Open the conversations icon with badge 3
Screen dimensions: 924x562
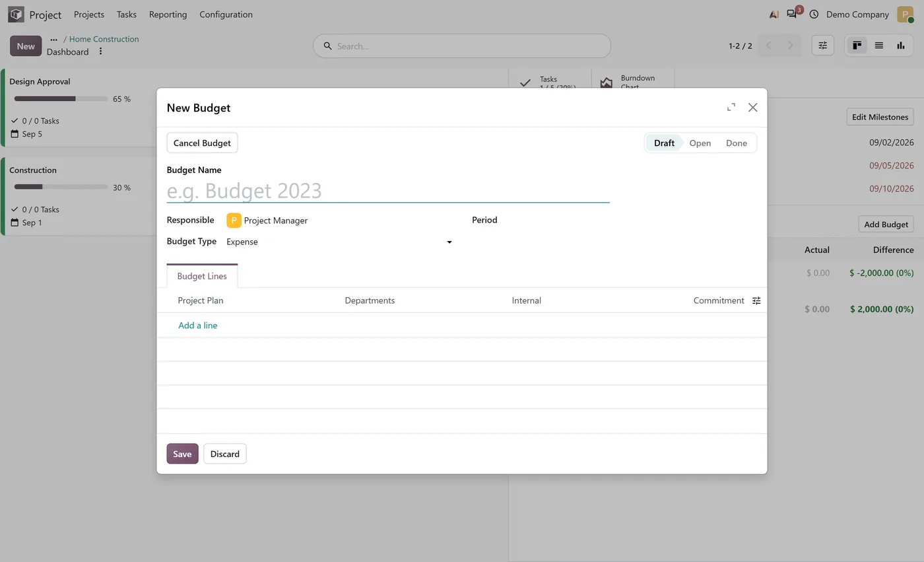click(x=793, y=13)
